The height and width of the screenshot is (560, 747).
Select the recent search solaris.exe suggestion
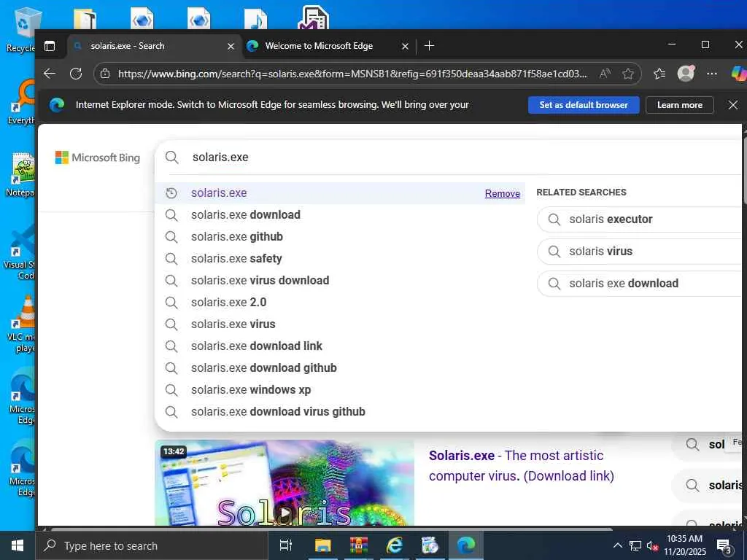pyautogui.click(x=340, y=192)
